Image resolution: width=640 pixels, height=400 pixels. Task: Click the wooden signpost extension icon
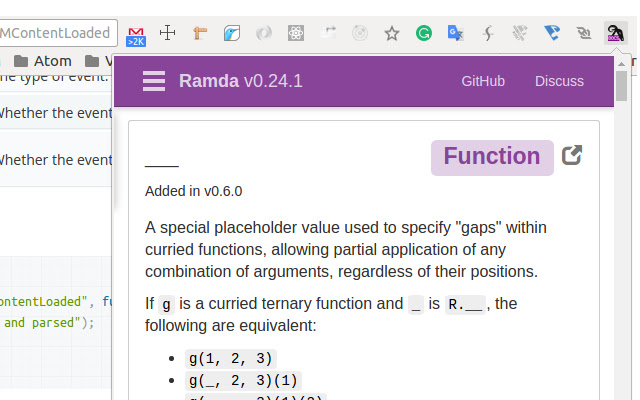pyautogui.click(x=200, y=33)
